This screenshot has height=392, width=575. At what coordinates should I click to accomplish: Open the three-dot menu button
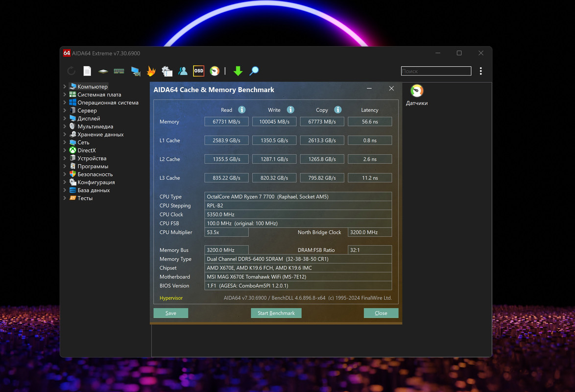481,71
